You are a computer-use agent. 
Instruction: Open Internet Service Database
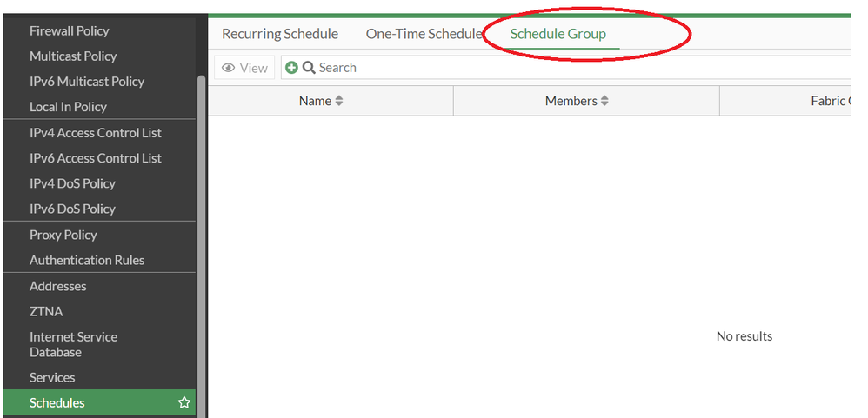click(73, 344)
